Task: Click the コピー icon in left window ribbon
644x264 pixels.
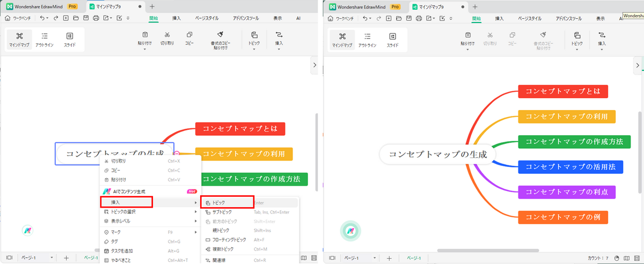Action: click(x=189, y=34)
